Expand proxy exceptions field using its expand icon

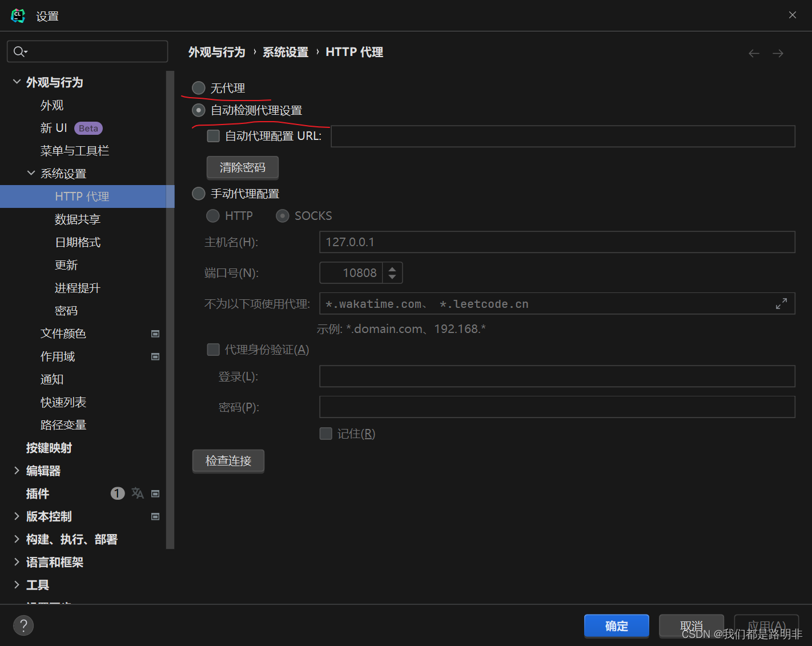tap(781, 303)
